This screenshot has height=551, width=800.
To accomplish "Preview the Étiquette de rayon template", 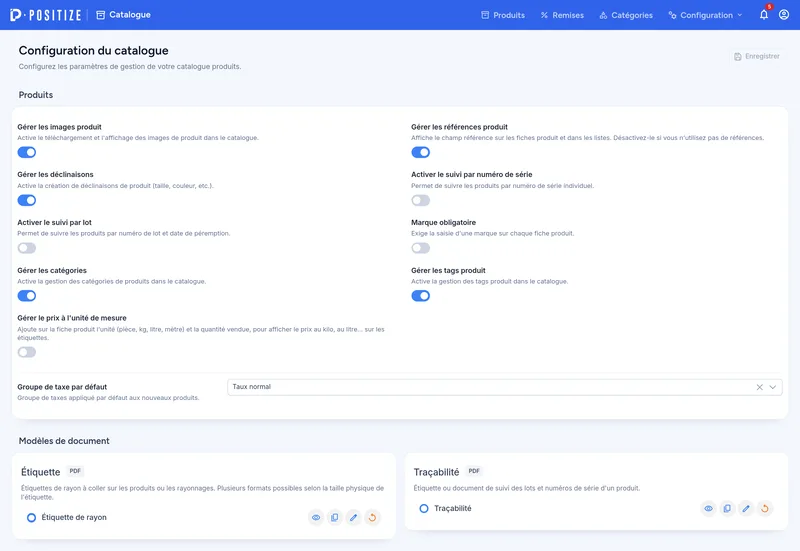I will (x=316, y=517).
